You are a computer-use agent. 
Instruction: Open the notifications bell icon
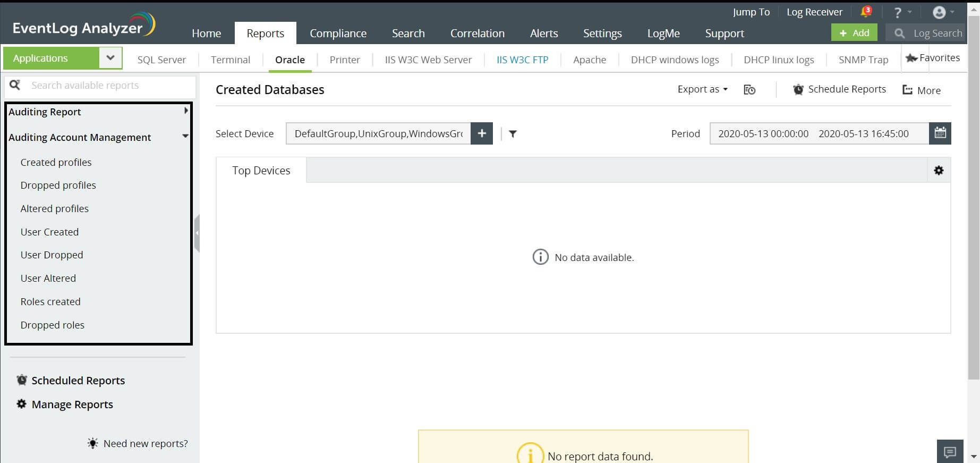[x=866, y=12]
